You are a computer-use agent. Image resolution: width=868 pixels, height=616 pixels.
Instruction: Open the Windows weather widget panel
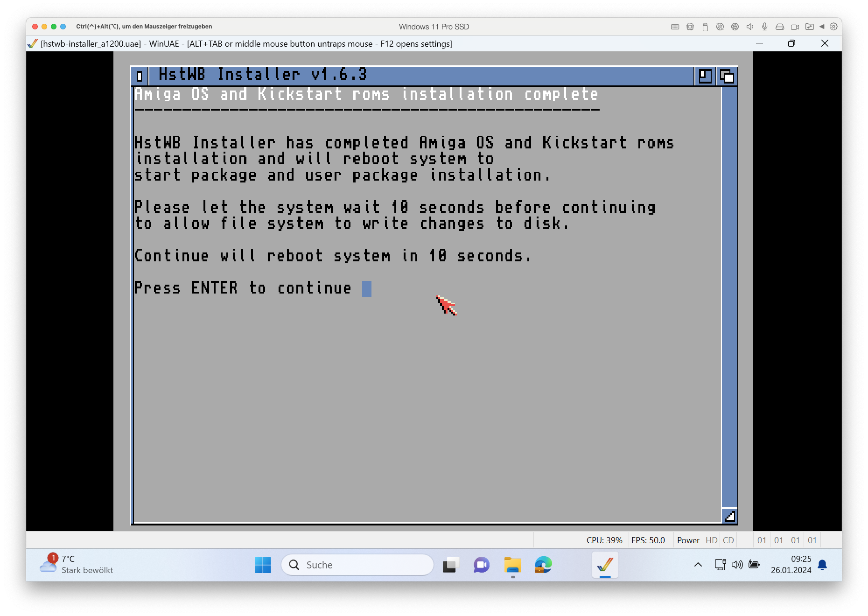click(77, 565)
